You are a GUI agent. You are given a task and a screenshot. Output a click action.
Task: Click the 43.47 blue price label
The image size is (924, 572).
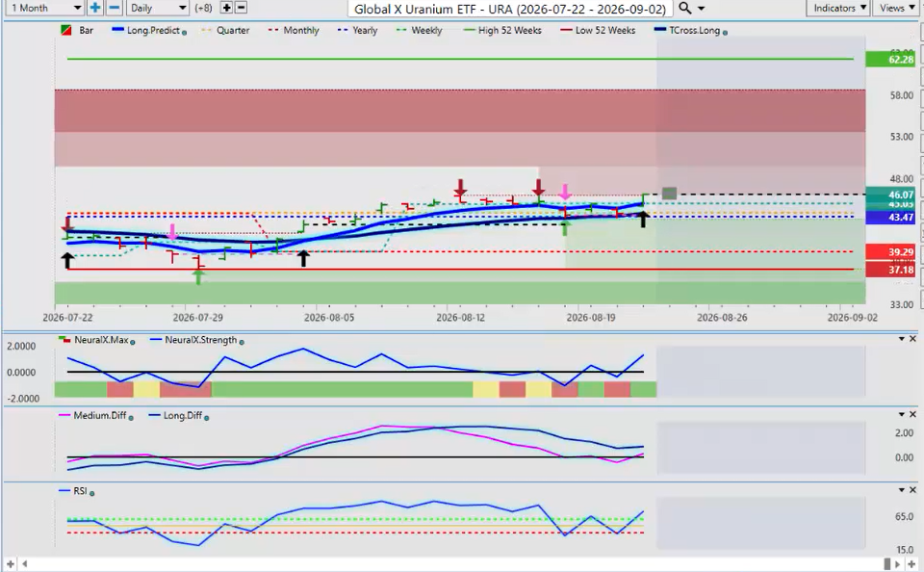pos(890,217)
